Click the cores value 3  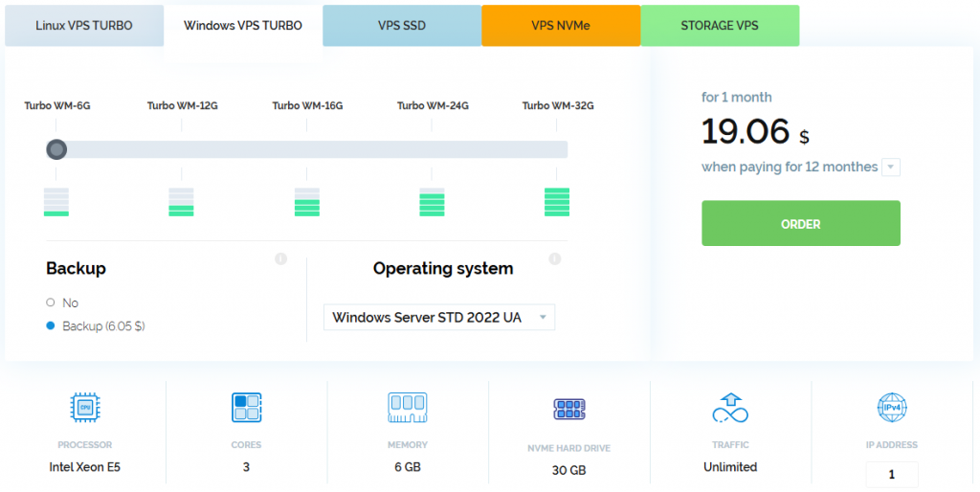pos(246,467)
